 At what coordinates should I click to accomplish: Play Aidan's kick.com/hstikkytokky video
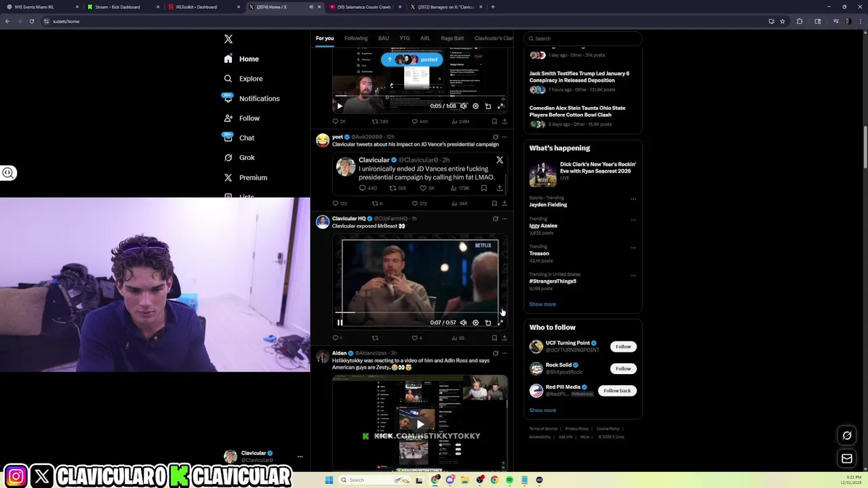[x=420, y=424]
